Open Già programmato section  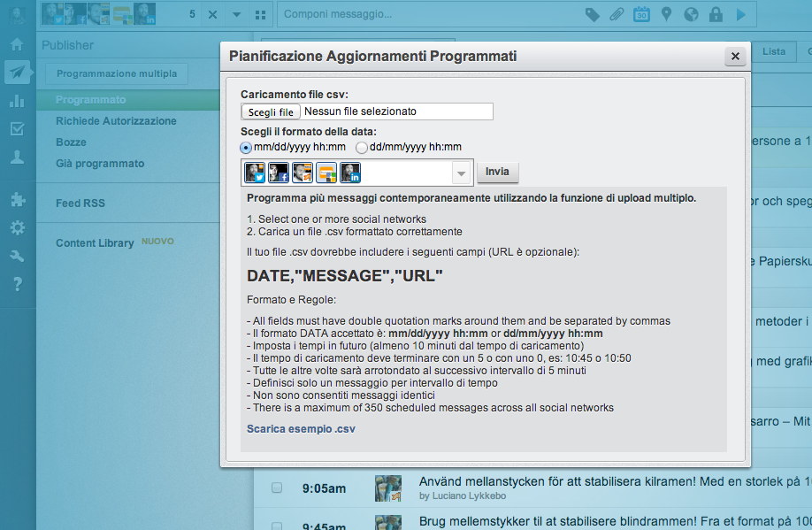point(100,163)
